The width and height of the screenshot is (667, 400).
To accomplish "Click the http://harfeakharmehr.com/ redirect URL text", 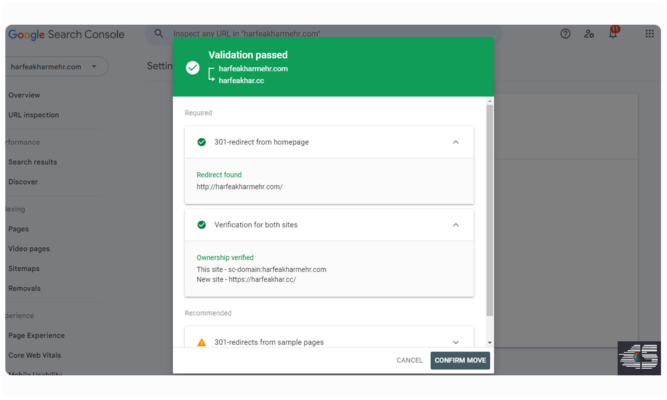I will (x=239, y=186).
